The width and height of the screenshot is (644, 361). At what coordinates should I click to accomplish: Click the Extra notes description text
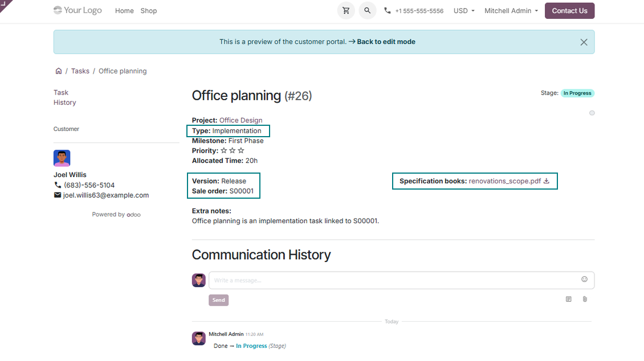click(x=286, y=221)
